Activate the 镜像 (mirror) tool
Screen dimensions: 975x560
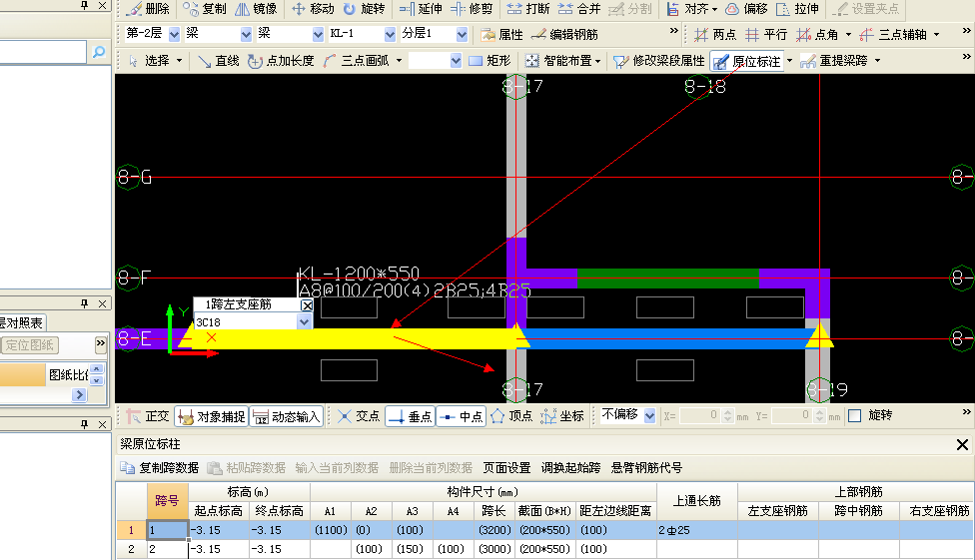pos(256,9)
